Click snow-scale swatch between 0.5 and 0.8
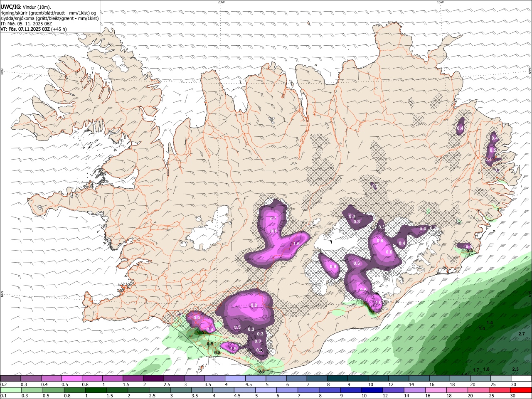The width and height of the screenshot is (532, 399). pos(71,379)
